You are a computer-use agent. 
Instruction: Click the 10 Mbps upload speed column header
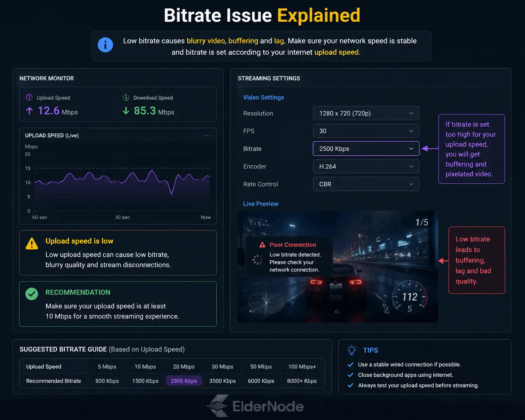[x=145, y=367]
